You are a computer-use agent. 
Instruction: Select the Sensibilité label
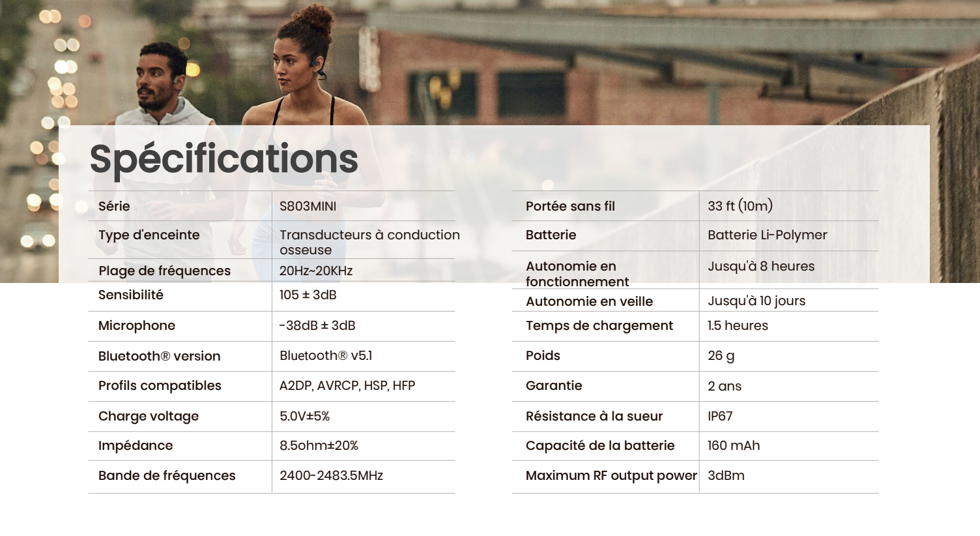[x=131, y=295]
